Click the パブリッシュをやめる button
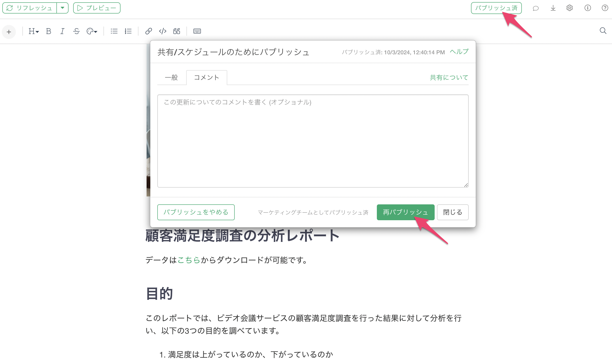The height and width of the screenshot is (364, 612). pos(196,212)
